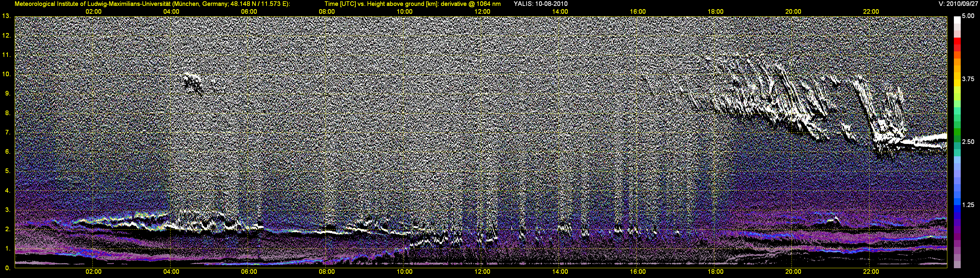
Task: Click the 02:00 label on the lower time axis
Action: coord(93,271)
